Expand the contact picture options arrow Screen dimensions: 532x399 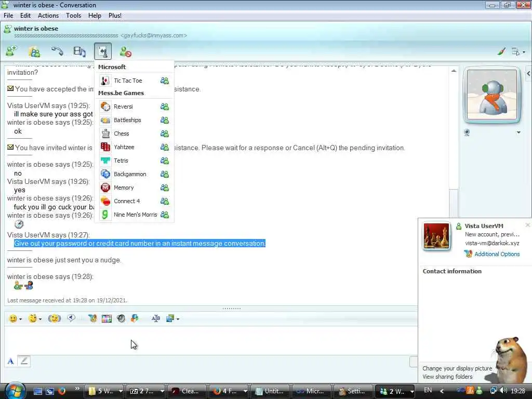click(518, 132)
